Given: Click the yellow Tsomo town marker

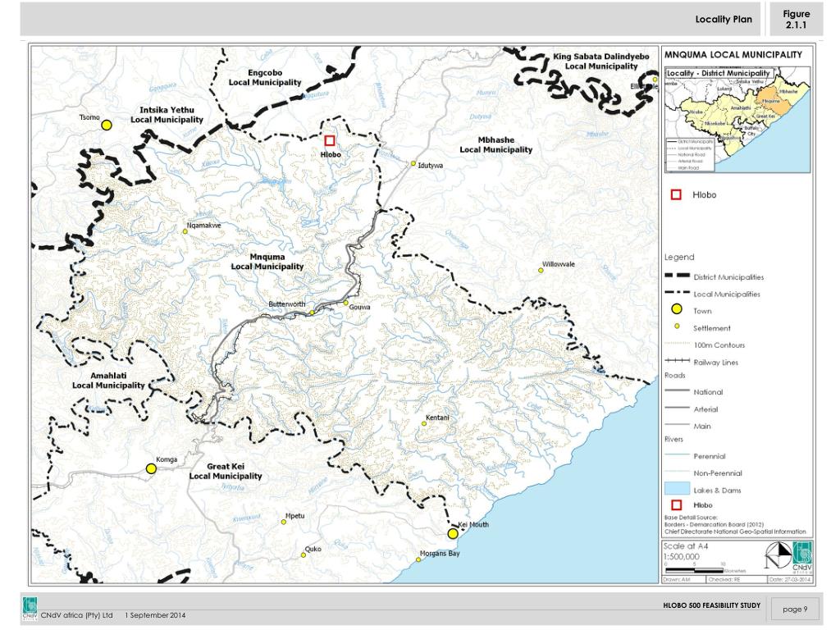Looking at the screenshot, I should pyautogui.click(x=107, y=125).
